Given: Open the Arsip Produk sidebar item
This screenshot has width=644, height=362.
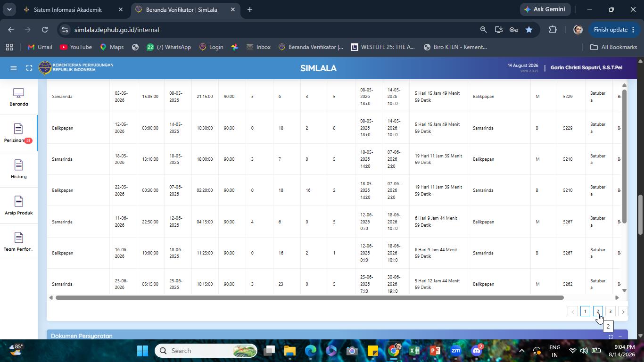Looking at the screenshot, I should pos(19,206).
